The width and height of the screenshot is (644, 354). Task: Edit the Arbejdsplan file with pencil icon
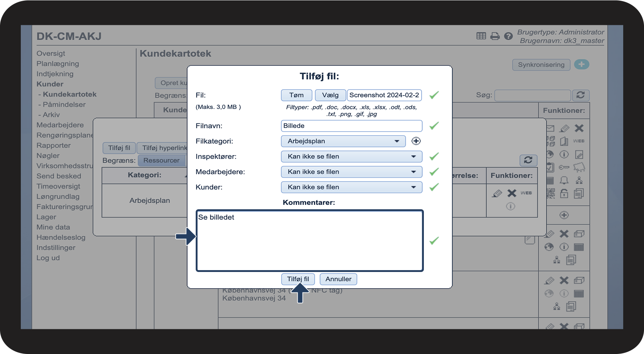(x=497, y=193)
